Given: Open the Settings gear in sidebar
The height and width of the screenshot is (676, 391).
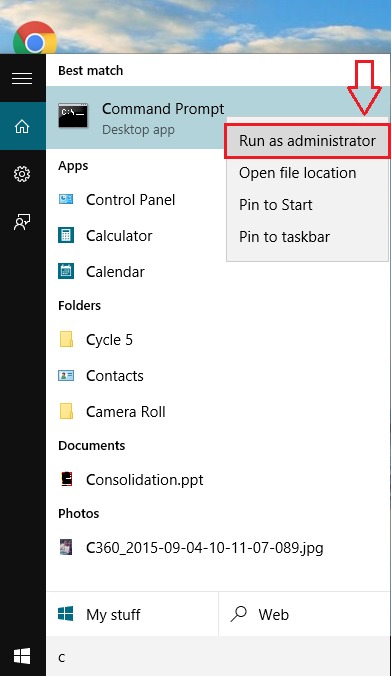Looking at the screenshot, I should pos(22,174).
